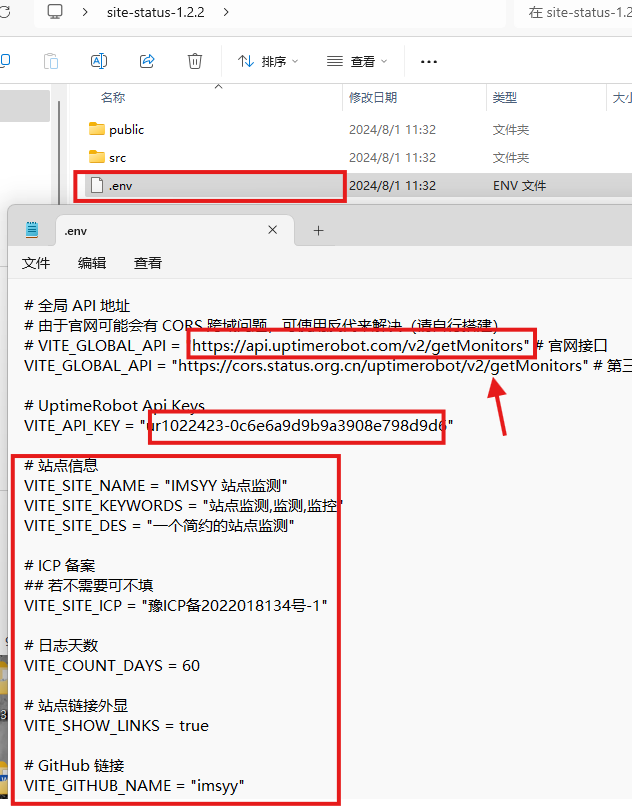The image size is (632, 806).
Task: Open the three-dots more options menu
Action: pyautogui.click(x=428, y=62)
